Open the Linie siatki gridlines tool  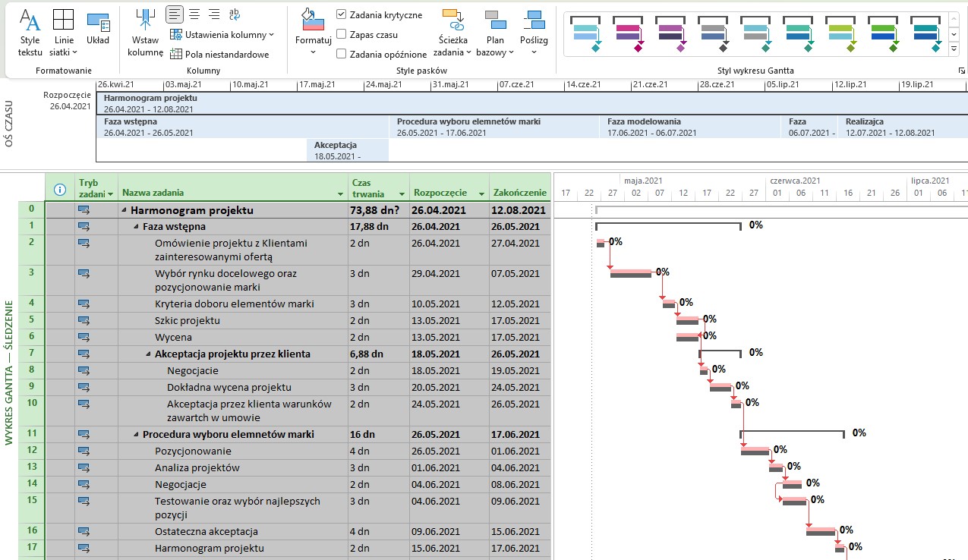point(64,21)
